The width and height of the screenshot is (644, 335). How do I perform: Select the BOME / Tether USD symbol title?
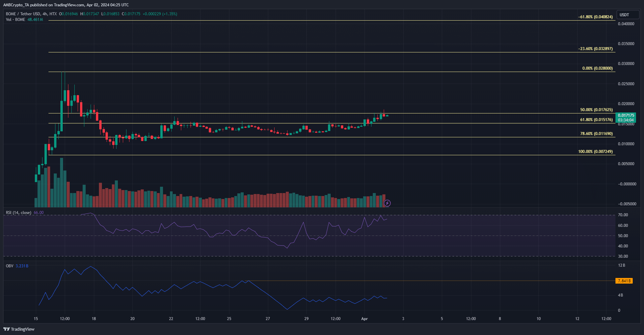coord(23,14)
